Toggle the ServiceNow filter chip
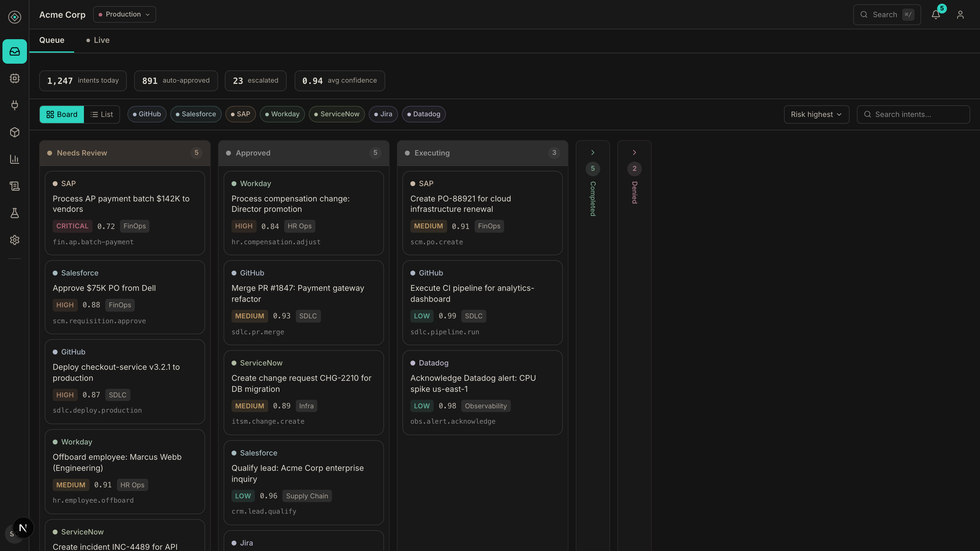This screenshot has width=980, height=551. coord(337,114)
